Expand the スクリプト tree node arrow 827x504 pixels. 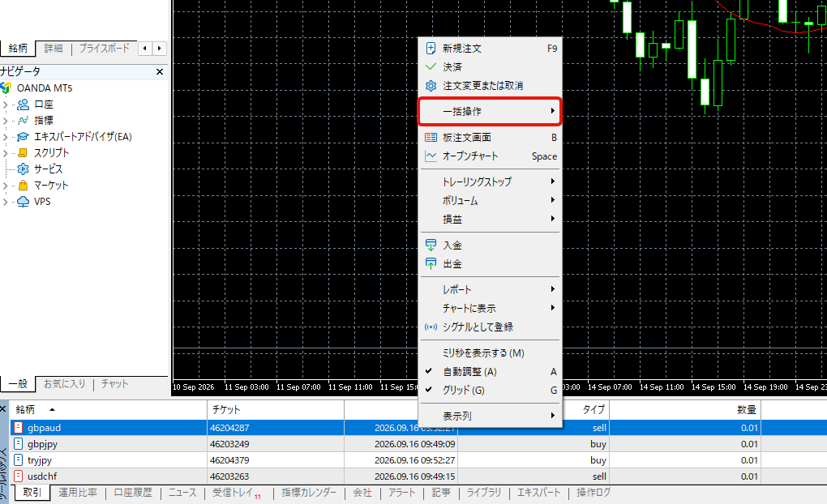(x=6, y=153)
